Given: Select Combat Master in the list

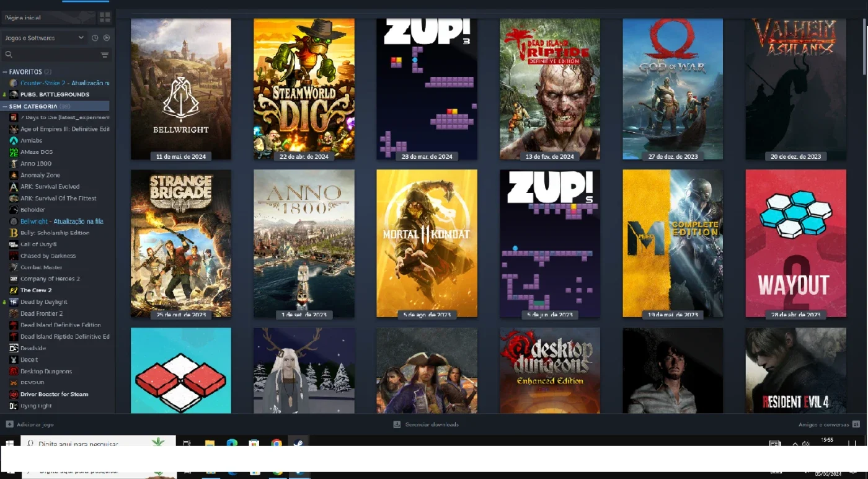Looking at the screenshot, I should coord(42,267).
